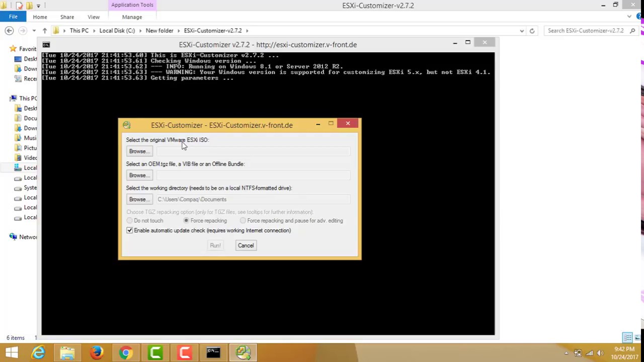Click the ESXi ISO path field
Image resolution: width=644 pixels, height=362 pixels.
253,151
